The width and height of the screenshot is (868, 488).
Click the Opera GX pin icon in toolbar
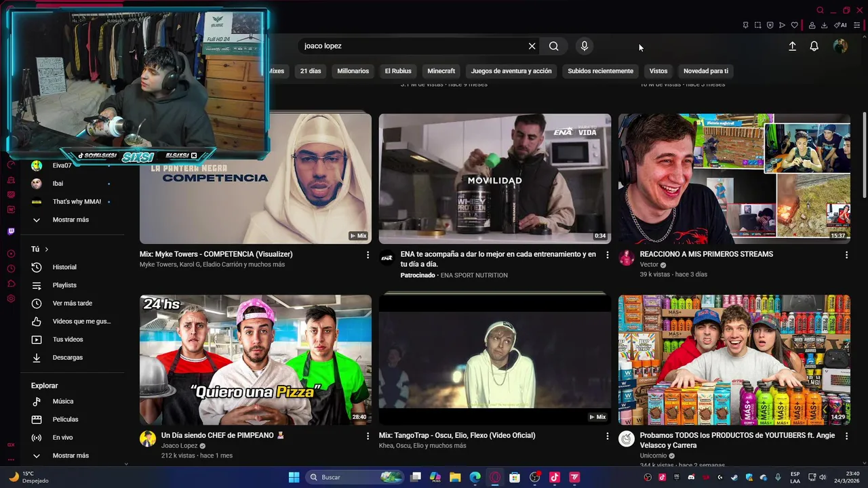[745, 25]
